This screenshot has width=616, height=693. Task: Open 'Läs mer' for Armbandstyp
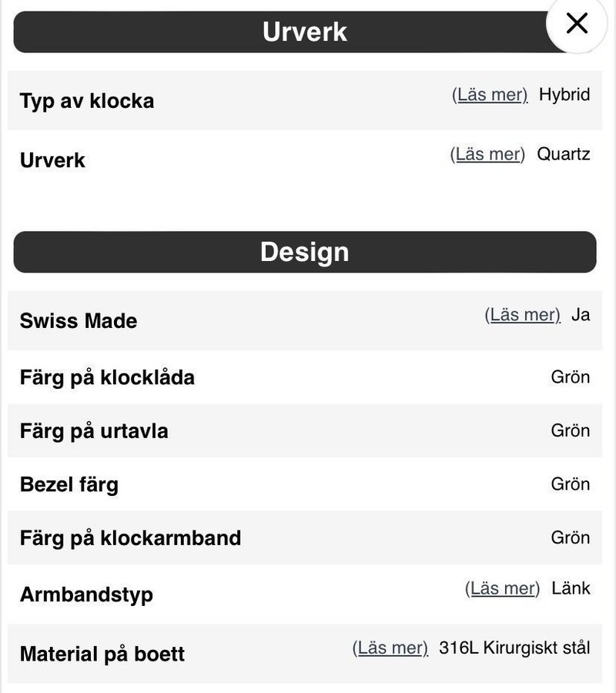(x=502, y=588)
